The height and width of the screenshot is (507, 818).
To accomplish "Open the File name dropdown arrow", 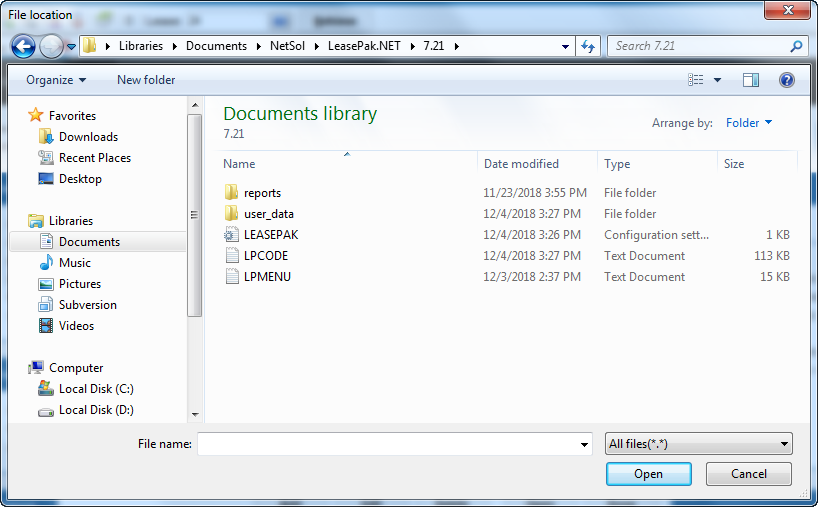I will pos(584,444).
